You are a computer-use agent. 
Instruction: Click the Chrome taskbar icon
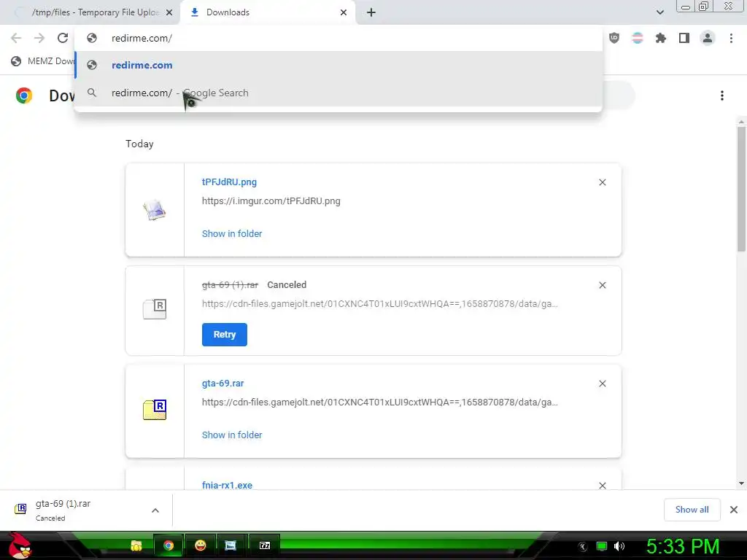coord(169,545)
